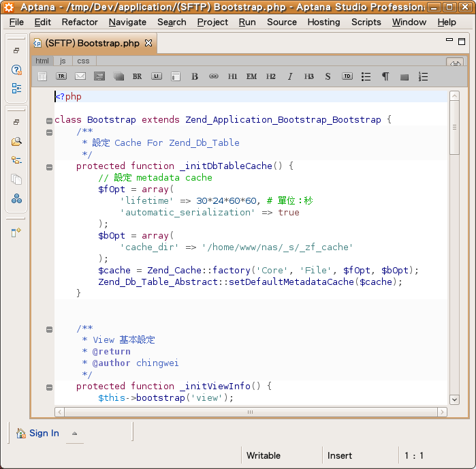Viewport: 476px width, 469px height.
Task: Collapse the class Bootstrap code fold
Action: (x=49, y=121)
